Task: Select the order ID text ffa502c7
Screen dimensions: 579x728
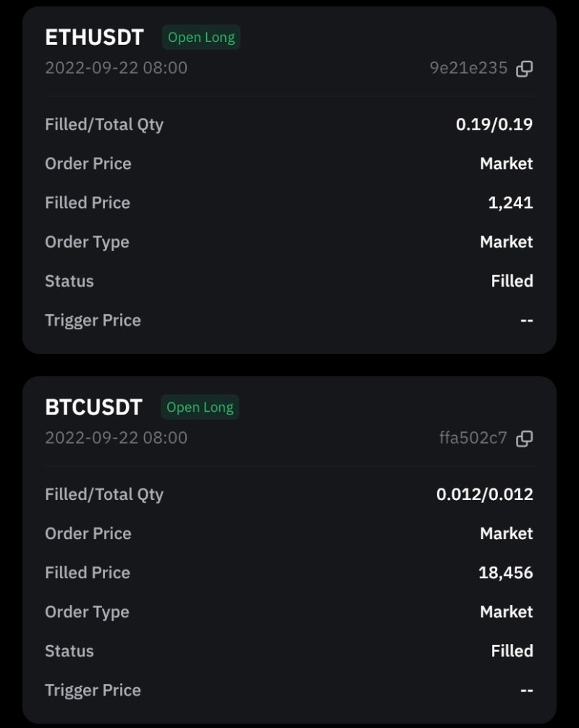Action: (473, 439)
